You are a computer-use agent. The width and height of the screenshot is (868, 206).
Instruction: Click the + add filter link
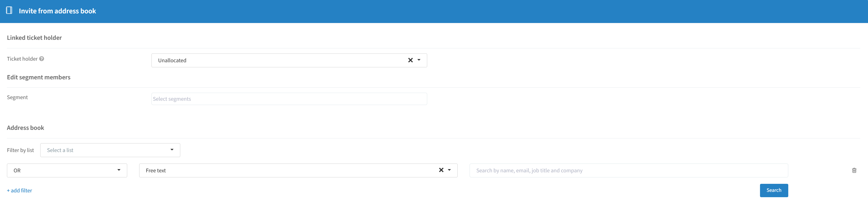[19, 191]
